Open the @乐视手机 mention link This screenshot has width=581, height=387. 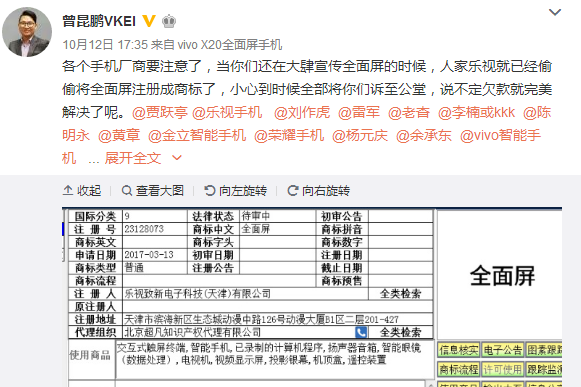pos(227,112)
